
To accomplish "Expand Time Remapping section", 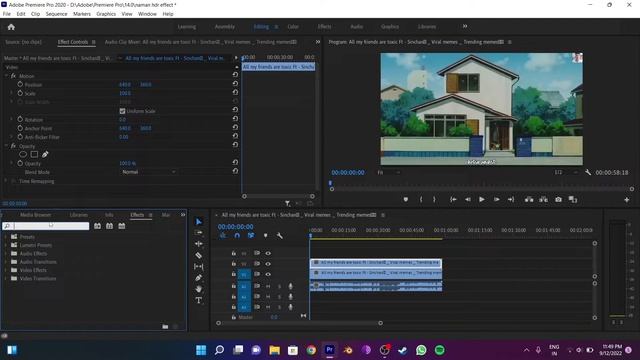I will tap(6, 181).
